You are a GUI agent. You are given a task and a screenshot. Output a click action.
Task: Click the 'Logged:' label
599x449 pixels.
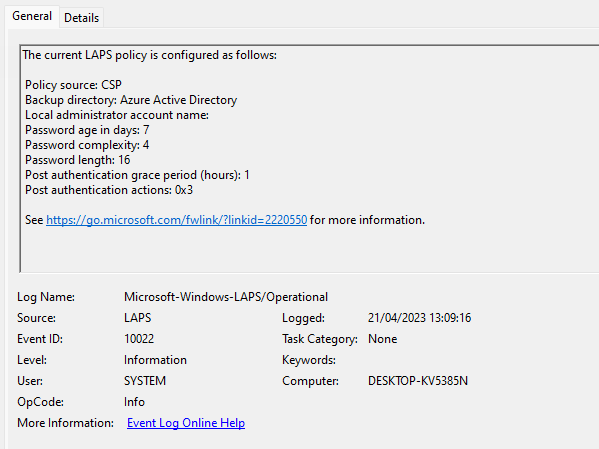coord(303,318)
